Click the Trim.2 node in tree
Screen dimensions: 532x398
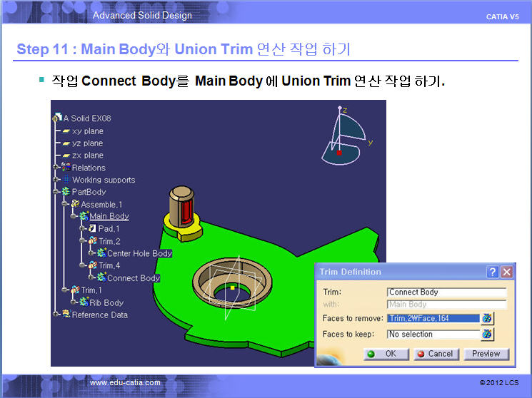pos(109,241)
